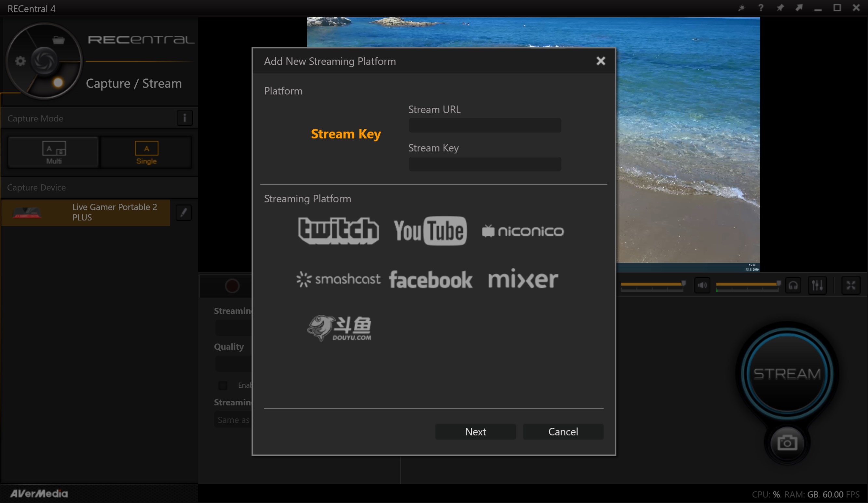Choose the Douyu streaming platform logo
Screen dimensions: 868x503
[x=339, y=328]
